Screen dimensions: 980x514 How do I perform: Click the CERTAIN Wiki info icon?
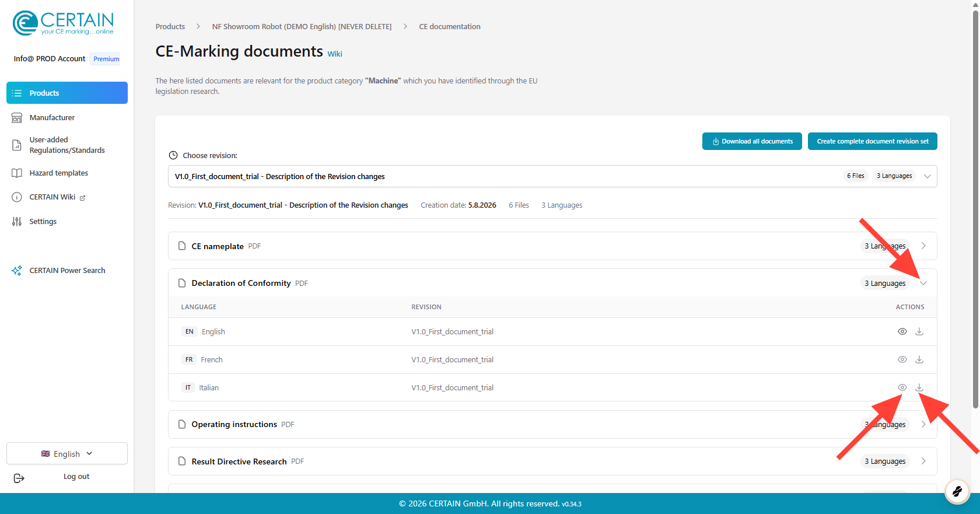coord(17,197)
